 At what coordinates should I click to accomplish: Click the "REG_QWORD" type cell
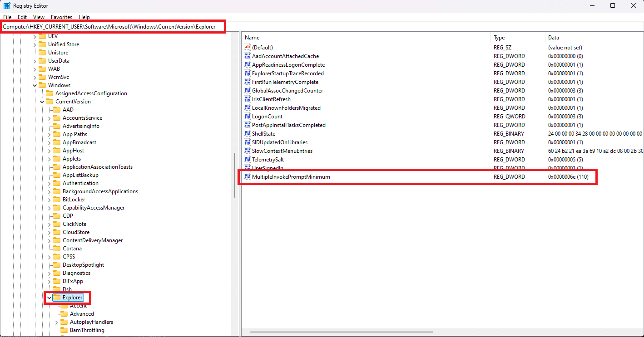coord(509,117)
